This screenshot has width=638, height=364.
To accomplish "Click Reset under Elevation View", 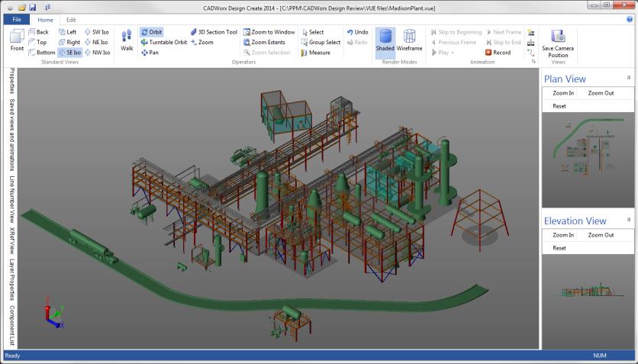I will [x=559, y=248].
